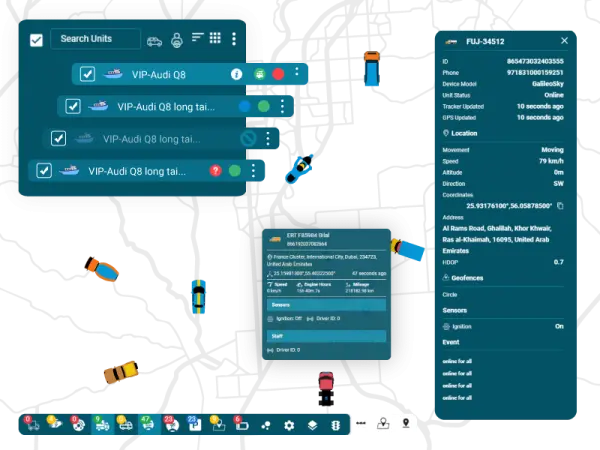Viewport: 600px width, 450px height.
Task: Click parking icon with blue 23 badge
Action: [195, 424]
